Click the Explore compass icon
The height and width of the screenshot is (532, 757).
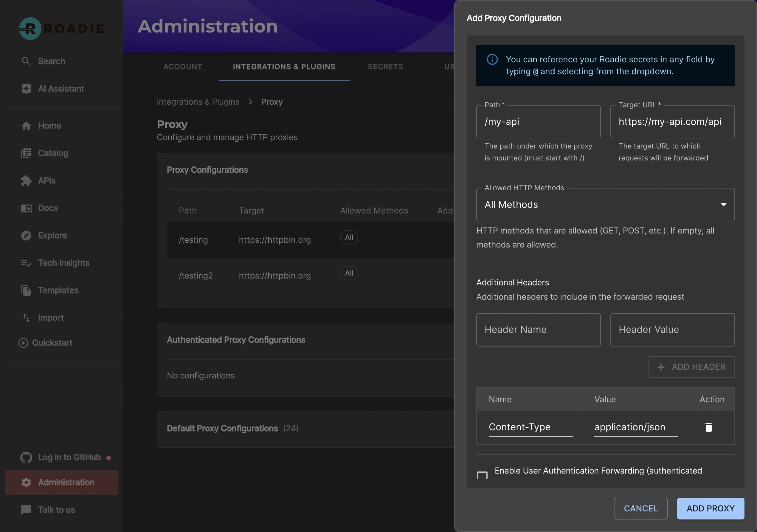[x=26, y=236]
